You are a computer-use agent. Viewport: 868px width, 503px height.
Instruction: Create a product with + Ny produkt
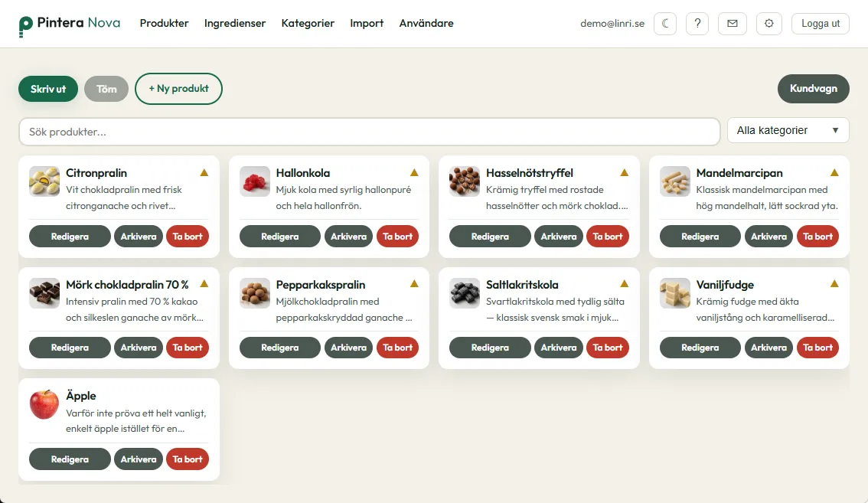click(x=178, y=89)
